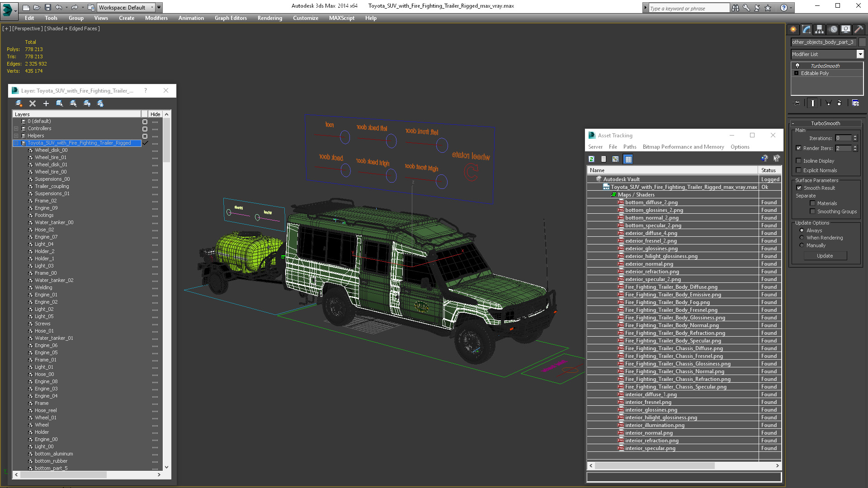Screen dimensions: 868x488
Task: Click Make Unique modifier icon
Action: point(828,103)
